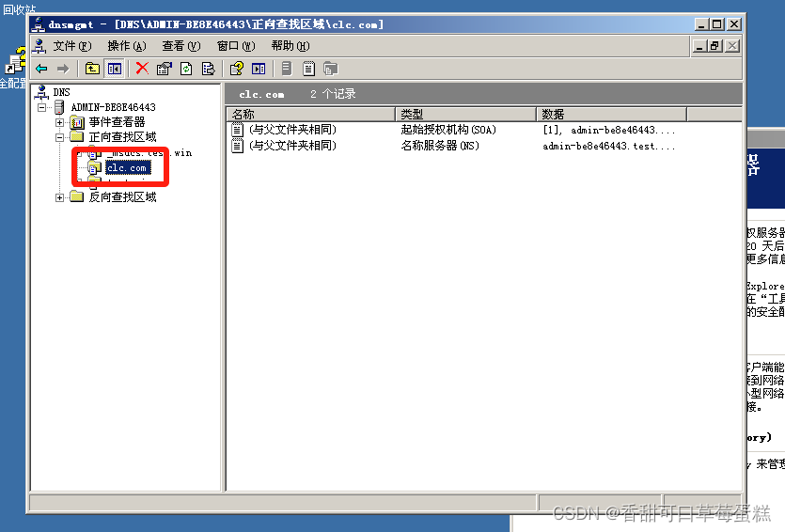Select the 反向查找区域 tree label
Screen dimensions: 785x532
point(122,197)
